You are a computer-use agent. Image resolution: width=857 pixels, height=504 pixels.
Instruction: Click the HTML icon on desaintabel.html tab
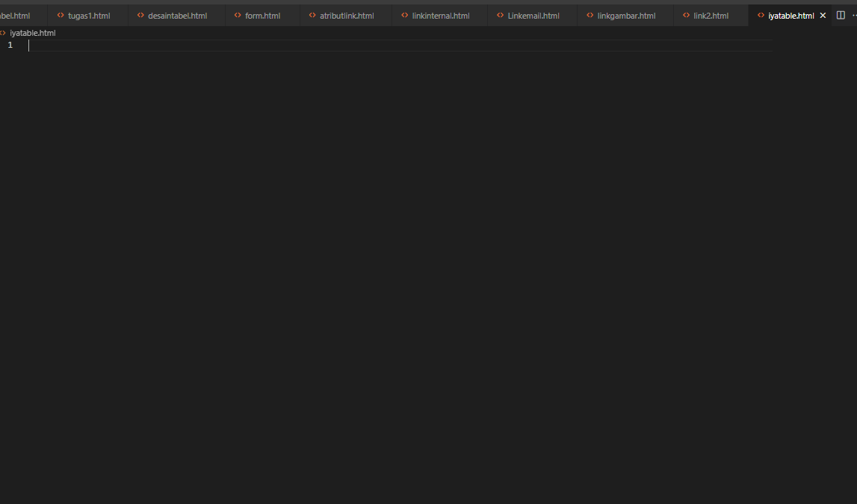coord(139,14)
